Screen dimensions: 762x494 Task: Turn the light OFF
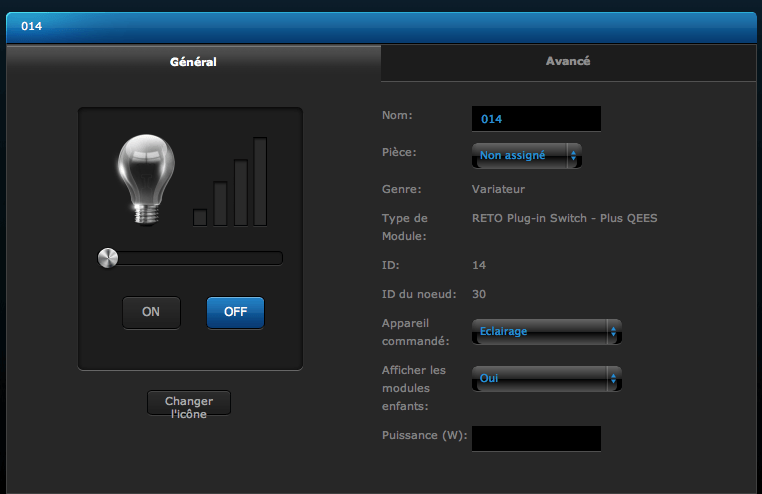[236, 312]
